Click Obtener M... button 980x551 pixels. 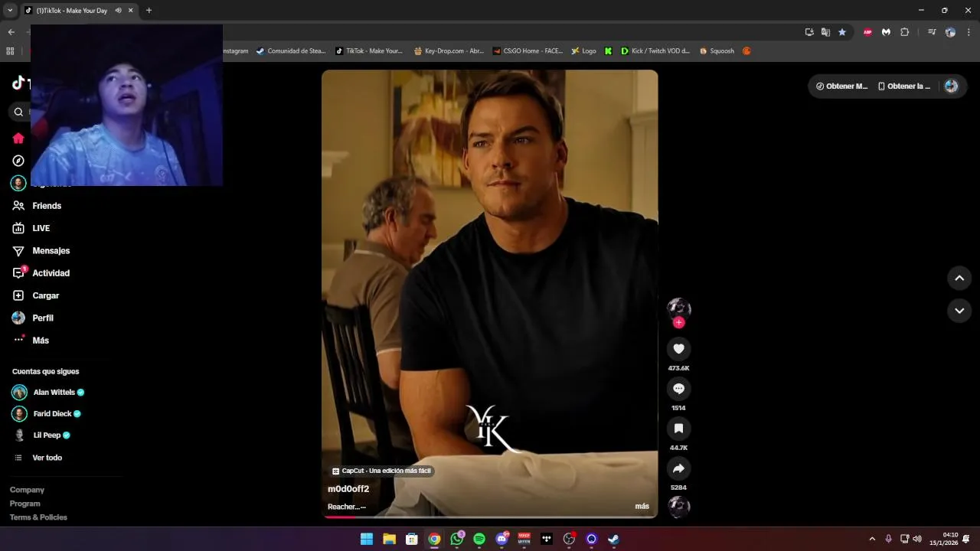tap(841, 86)
